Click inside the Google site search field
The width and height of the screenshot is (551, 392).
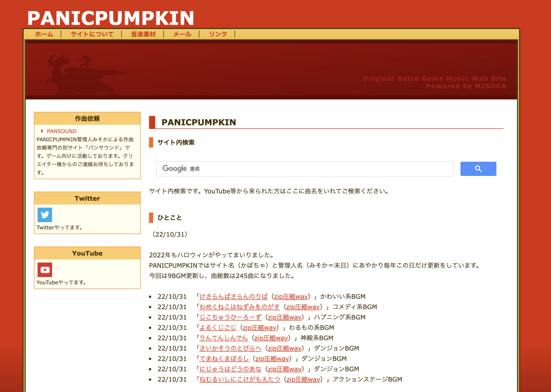(305, 168)
